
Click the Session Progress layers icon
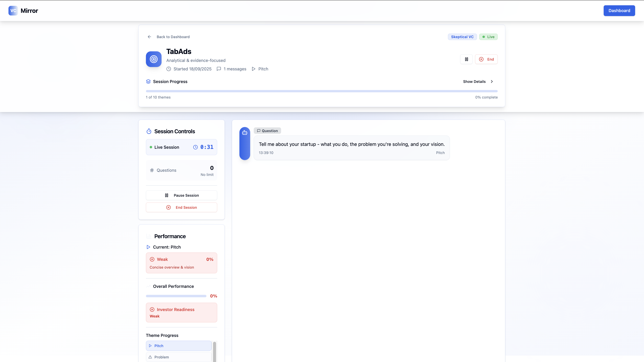tap(148, 82)
